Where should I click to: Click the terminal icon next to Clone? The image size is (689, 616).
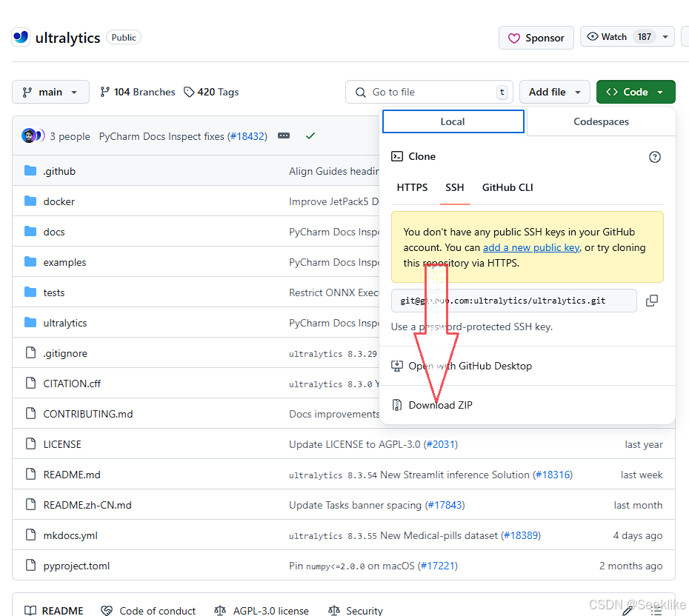pos(397,156)
